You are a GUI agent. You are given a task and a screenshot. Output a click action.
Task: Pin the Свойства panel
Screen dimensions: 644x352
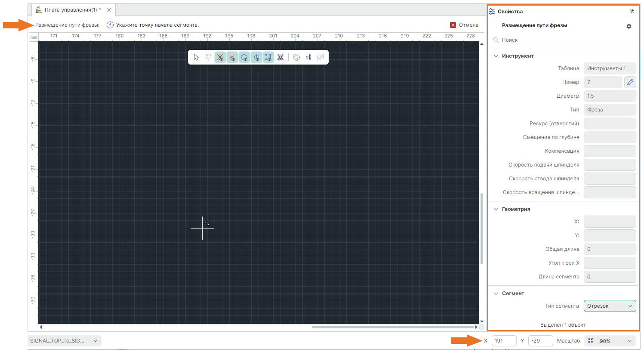632,12
